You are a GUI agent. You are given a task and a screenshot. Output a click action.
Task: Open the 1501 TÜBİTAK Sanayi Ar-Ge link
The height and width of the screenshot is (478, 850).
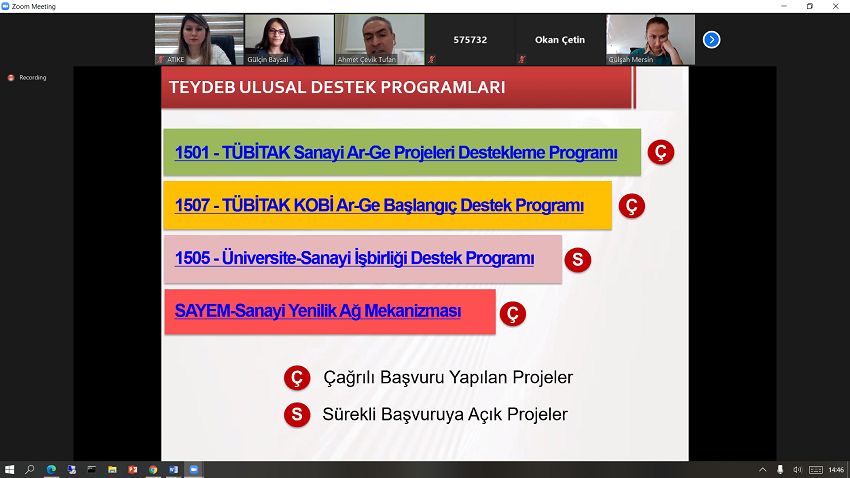click(396, 153)
